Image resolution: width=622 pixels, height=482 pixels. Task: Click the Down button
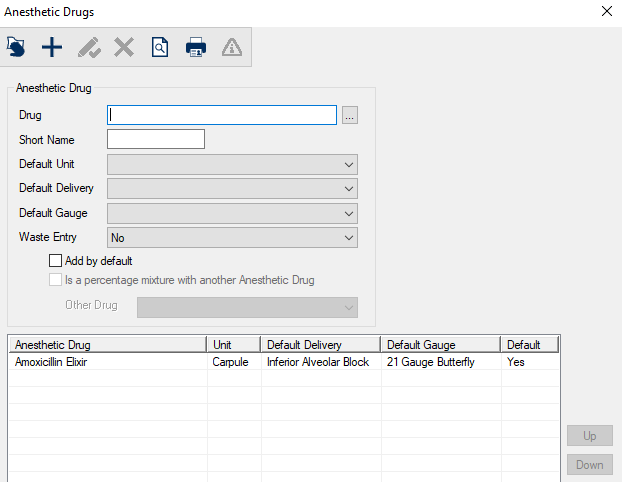[589, 465]
